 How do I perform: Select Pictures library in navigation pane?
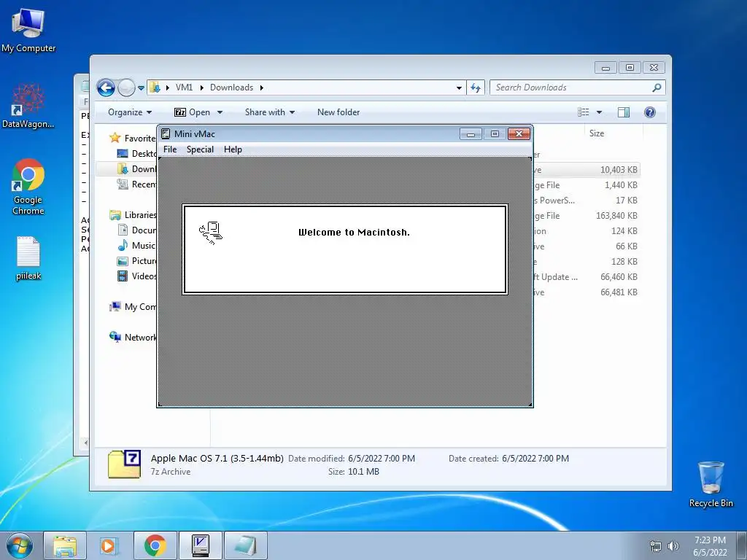136,261
